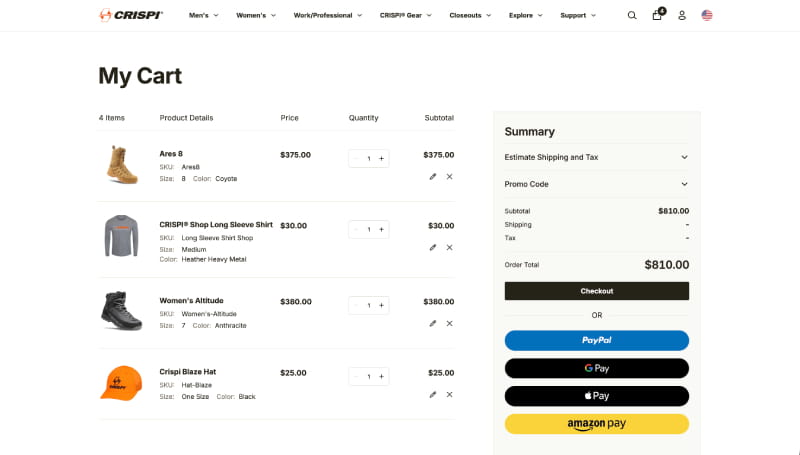Edit the Women's Altitude cart item
The height and width of the screenshot is (455, 800).
click(x=433, y=323)
